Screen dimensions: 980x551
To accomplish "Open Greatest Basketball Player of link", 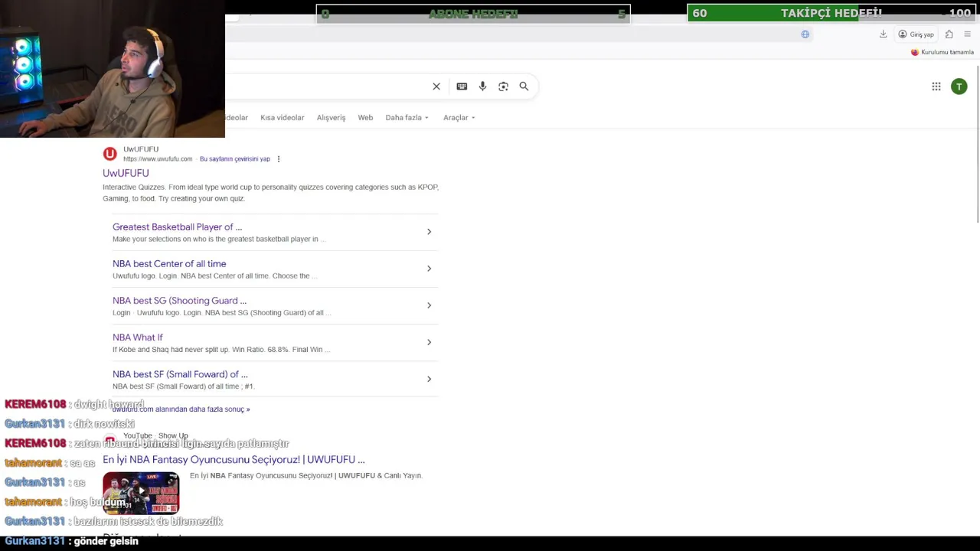I will pos(177,227).
